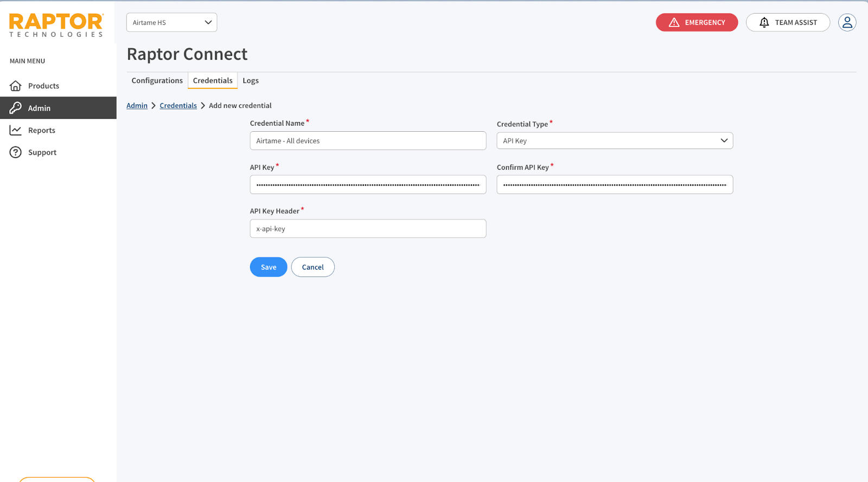Open the Logs tab

[251, 80]
